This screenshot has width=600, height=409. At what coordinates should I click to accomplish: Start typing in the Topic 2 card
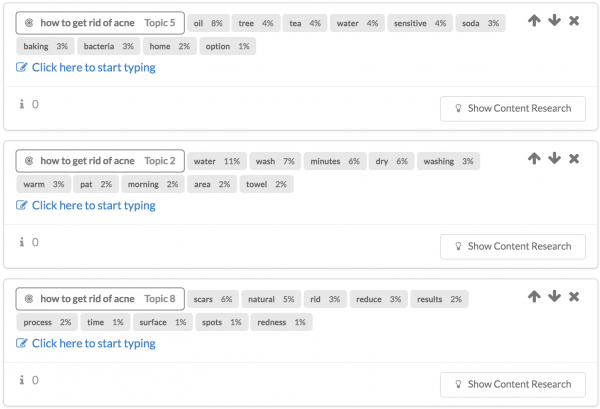click(x=86, y=206)
